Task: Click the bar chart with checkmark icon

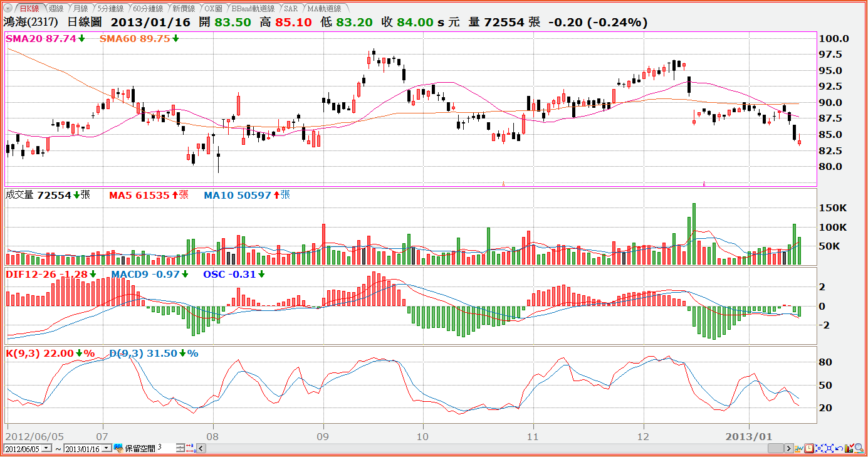Action: tap(849, 448)
